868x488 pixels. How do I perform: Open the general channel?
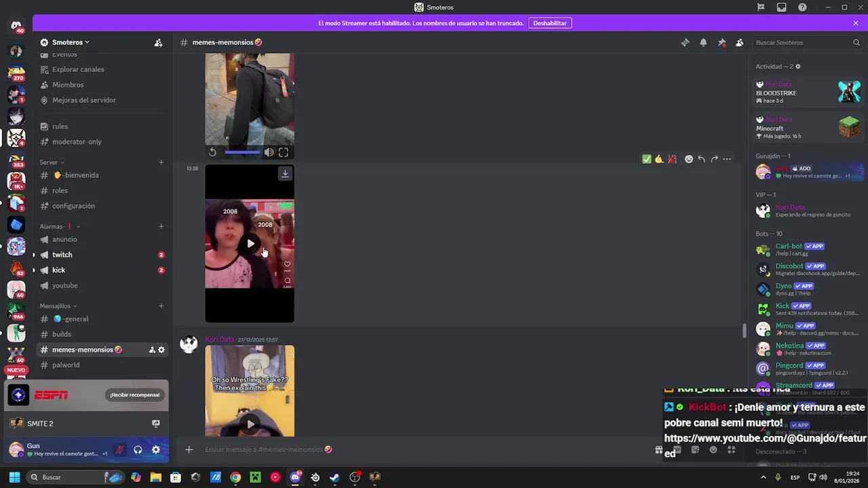(71, 319)
